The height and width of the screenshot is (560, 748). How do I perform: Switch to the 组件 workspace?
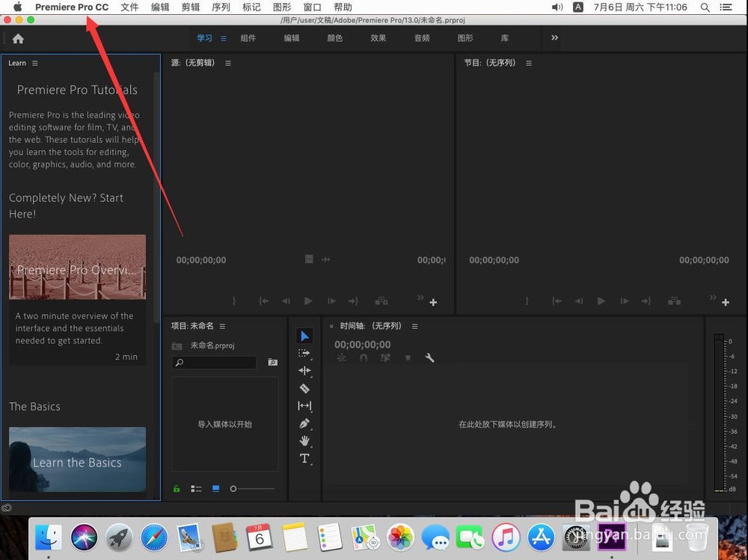[x=248, y=38]
